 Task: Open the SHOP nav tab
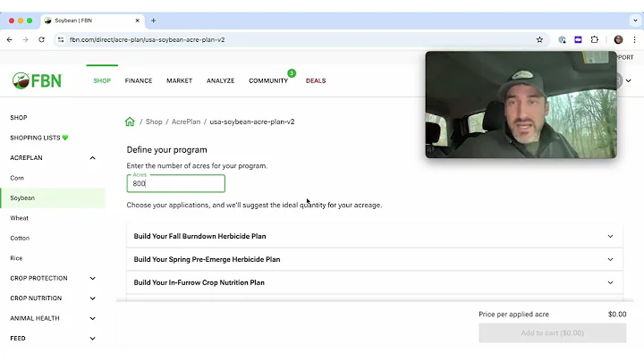(x=102, y=80)
